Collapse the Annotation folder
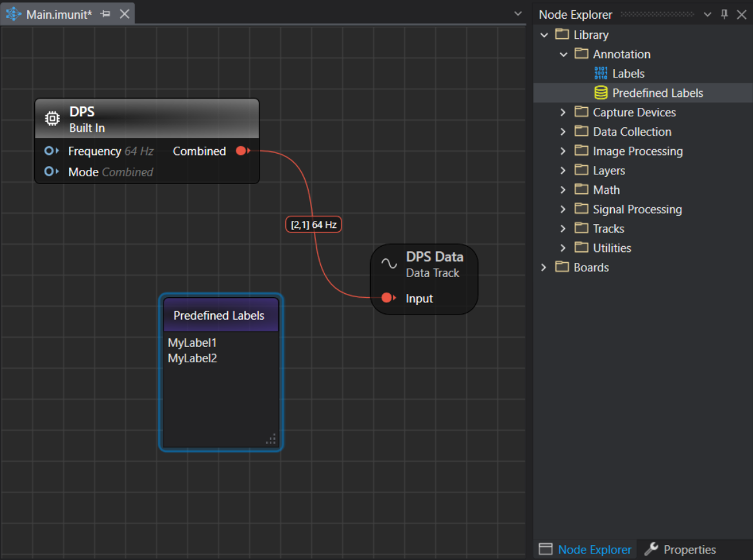 pyautogui.click(x=563, y=54)
